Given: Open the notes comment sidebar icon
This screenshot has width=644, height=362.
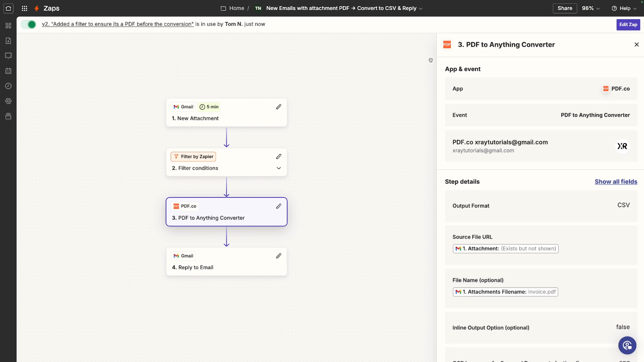Looking at the screenshot, I should click(x=8, y=56).
